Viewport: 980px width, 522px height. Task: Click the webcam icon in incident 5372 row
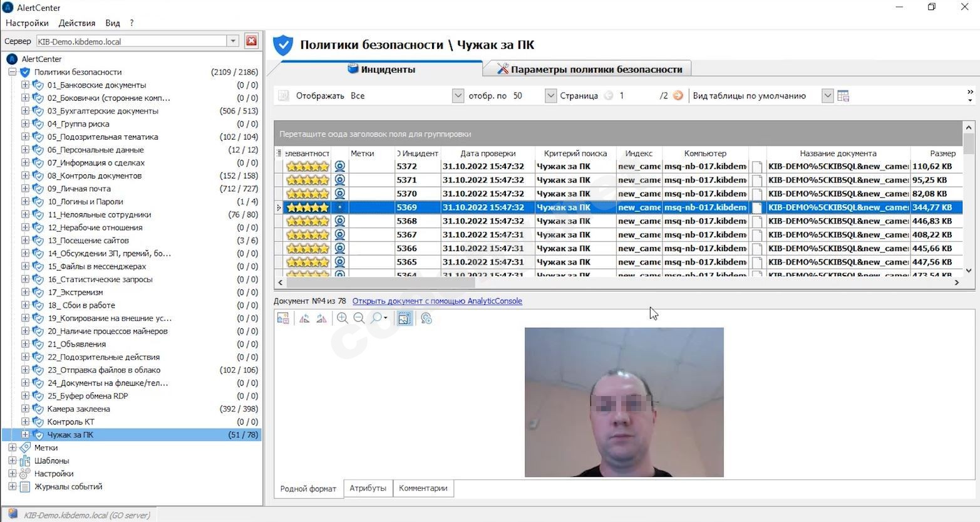(x=340, y=166)
